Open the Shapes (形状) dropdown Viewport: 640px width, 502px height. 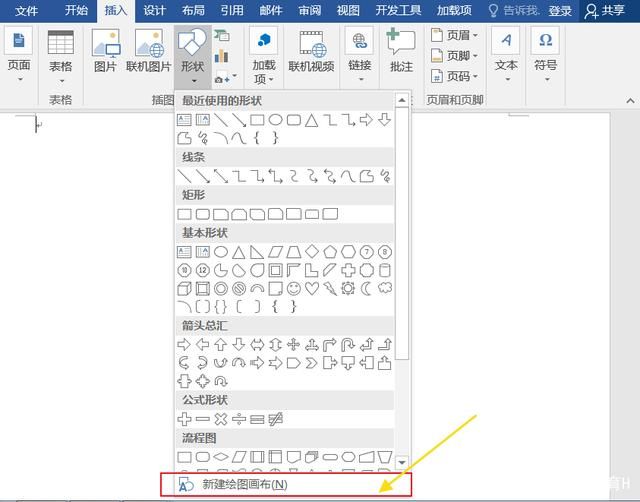pos(193,56)
